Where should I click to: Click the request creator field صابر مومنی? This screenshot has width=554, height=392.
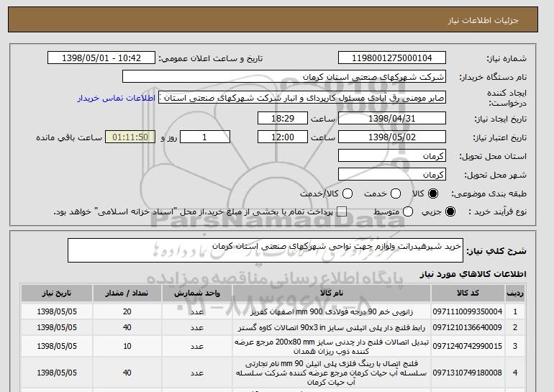tap(302, 98)
